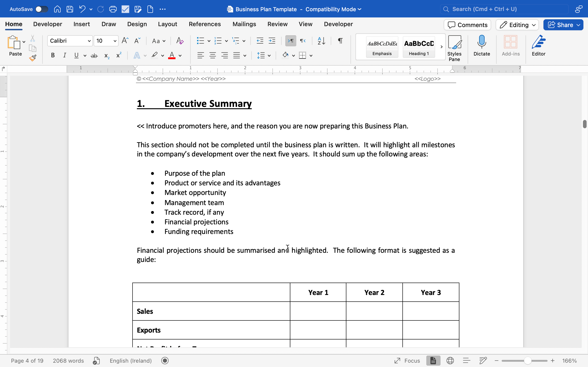Click the Increase Indent icon
The height and width of the screenshot is (367, 588).
click(272, 41)
